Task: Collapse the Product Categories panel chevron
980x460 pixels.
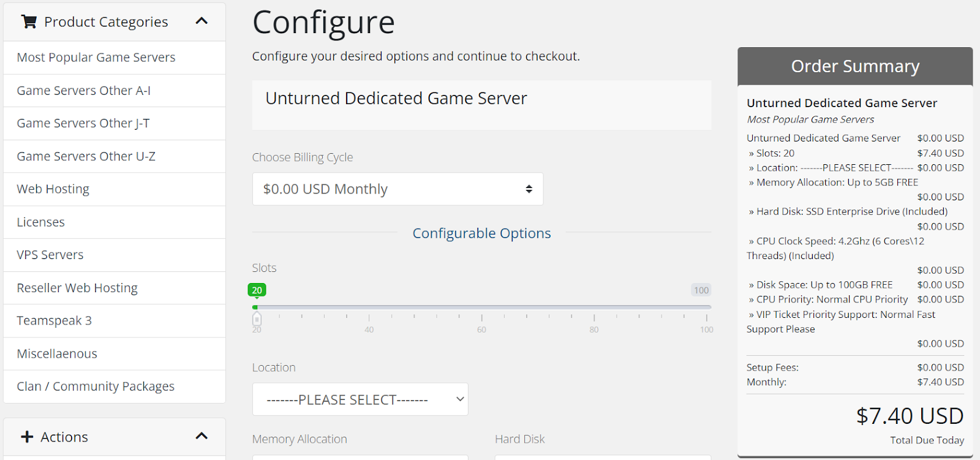Action: point(202,21)
